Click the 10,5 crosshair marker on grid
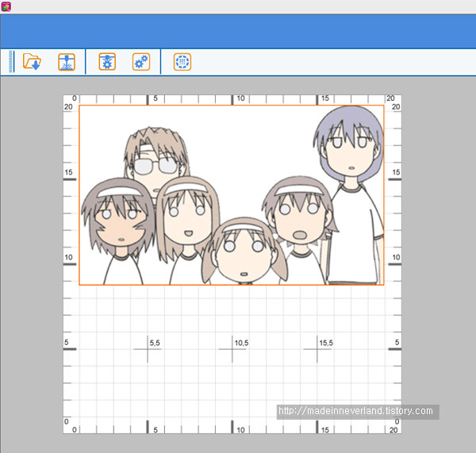 tap(232, 349)
